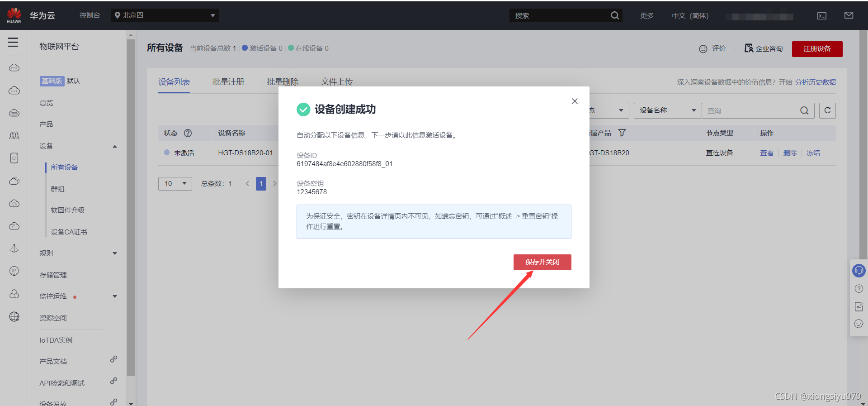Open the 北京四 region dropdown

point(165,15)
